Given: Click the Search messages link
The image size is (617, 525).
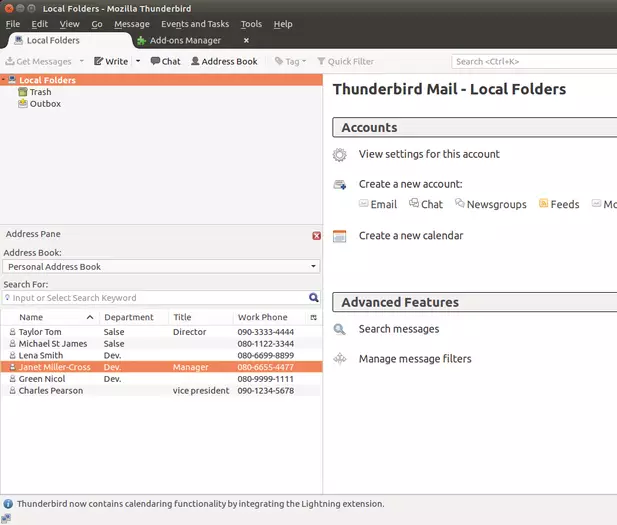Looking at the screenshot, I should point(398,329).
